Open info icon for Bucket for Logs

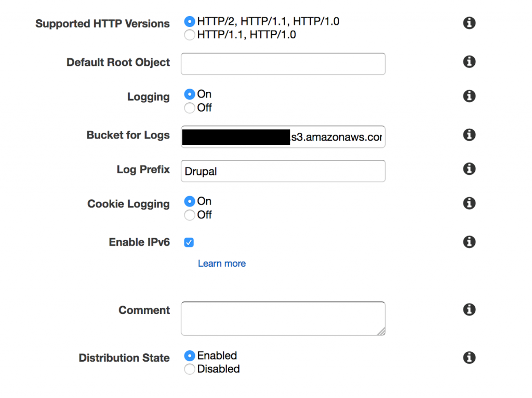[x=469, y=134]
